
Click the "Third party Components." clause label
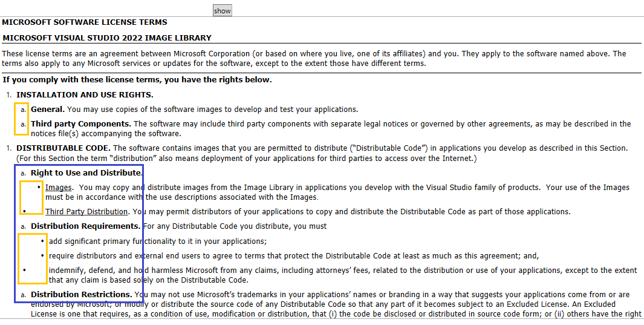81,123
